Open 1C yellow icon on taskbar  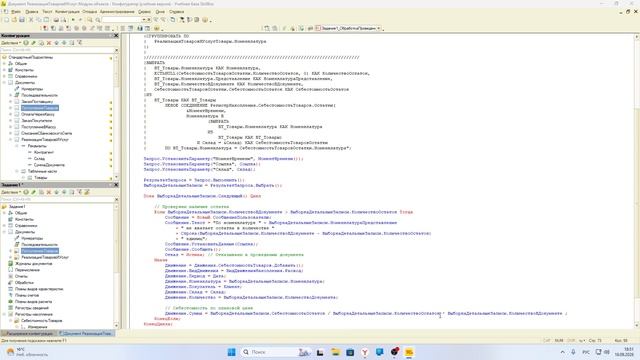[x=409, y=352]
